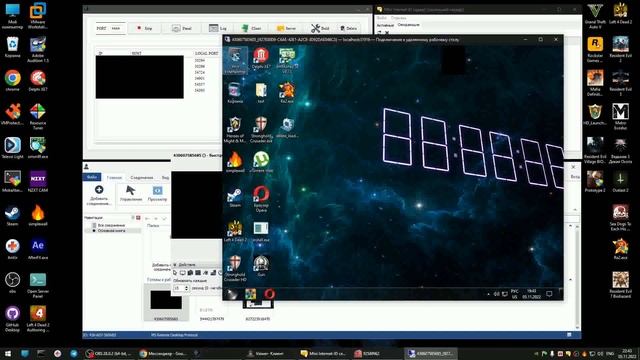The width and height of the screenshot is (640, 360).
Task: Open Rockstar Games launcher icon
Action: pyautogui.click(x=595, y=50)
